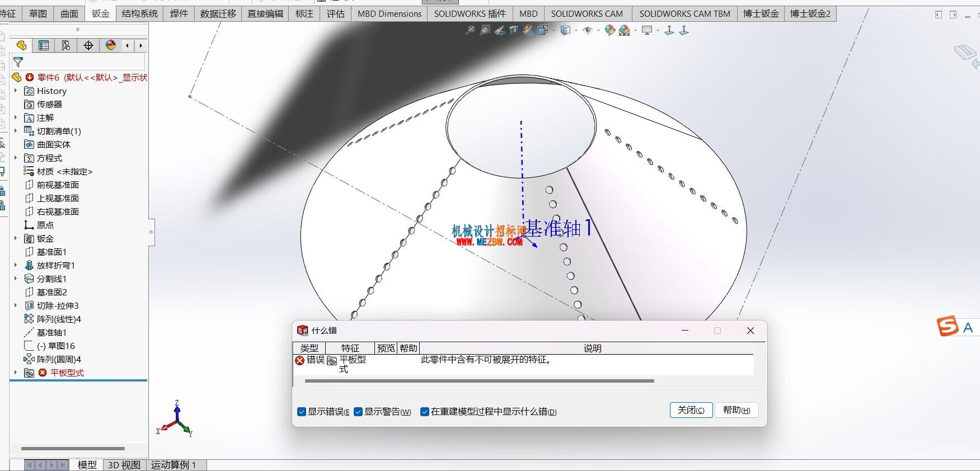The image size is (980, 471).
Task: Expand the 放样折弯1 feature
Action: tap(16, 265)
